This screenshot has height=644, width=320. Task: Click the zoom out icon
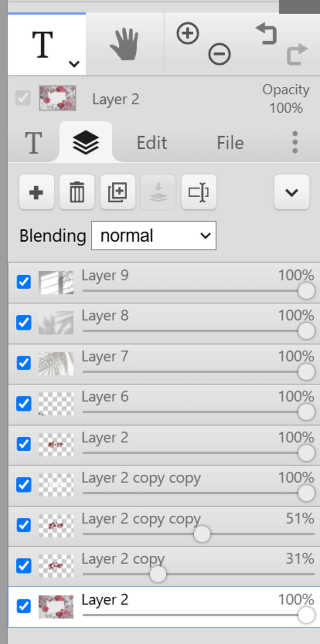(219, 54)
